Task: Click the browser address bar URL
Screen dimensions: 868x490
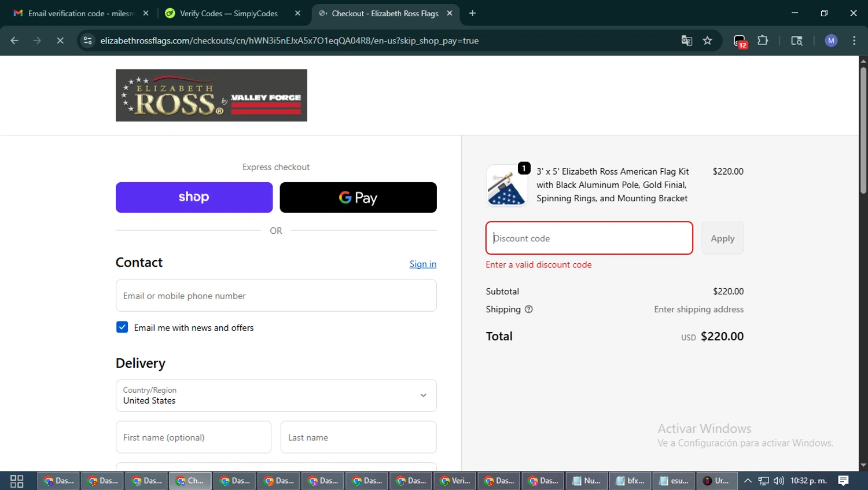Action: tap(289, 40)
